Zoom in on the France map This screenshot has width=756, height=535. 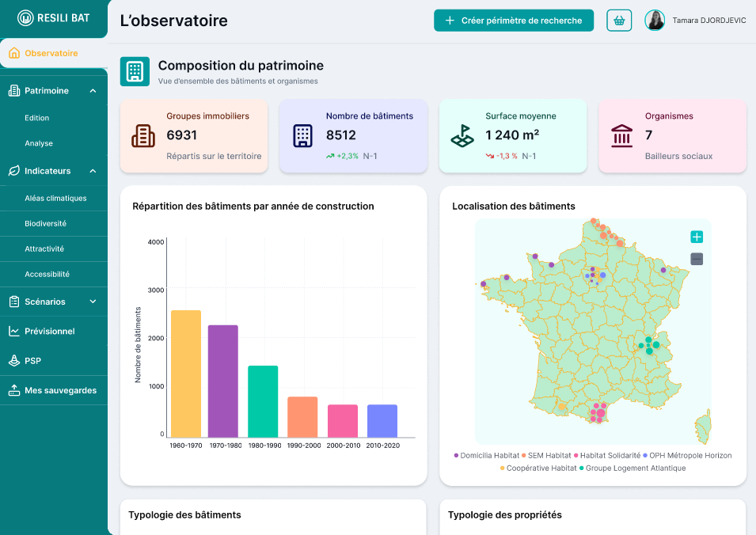pyautogui.click(x=697, y=237)
